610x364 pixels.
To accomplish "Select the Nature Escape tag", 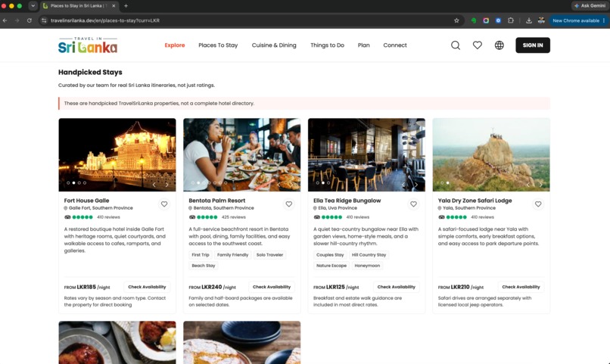I will click(x=331, y=266).
